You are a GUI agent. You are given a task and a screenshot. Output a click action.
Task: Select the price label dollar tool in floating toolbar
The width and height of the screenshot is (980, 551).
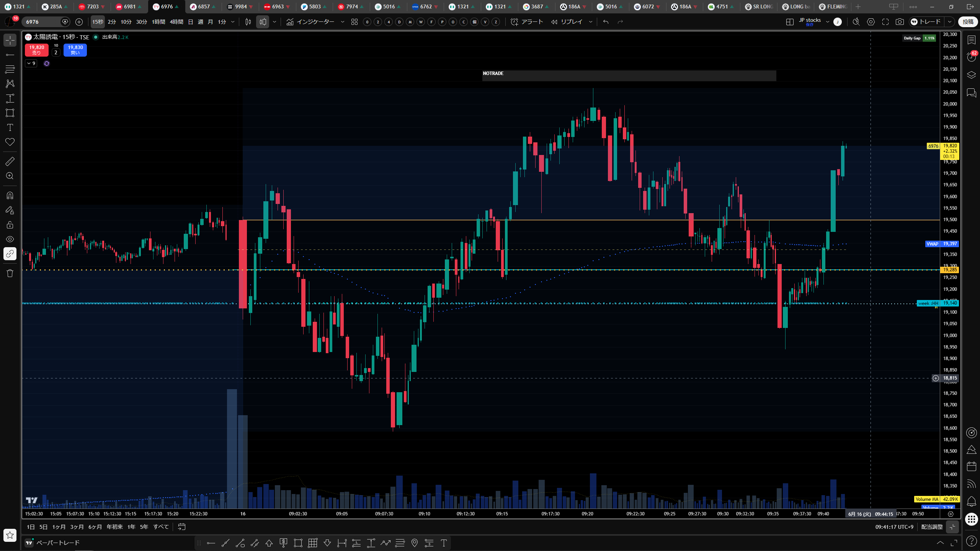284,543
